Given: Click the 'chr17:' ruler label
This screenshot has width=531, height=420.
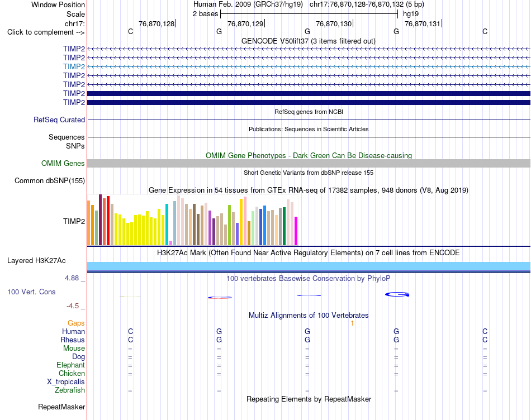Looking at the screenshot, I should pyautogui.click(x=75, y=23).
